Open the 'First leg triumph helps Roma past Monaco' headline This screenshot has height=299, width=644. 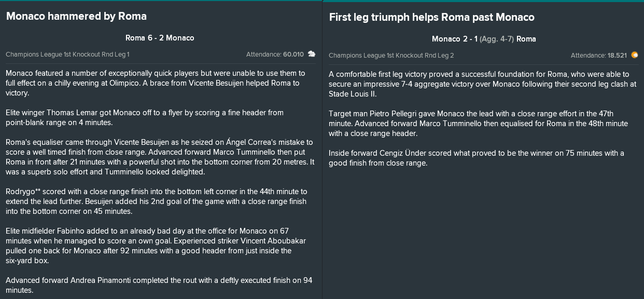pos(431,17)
